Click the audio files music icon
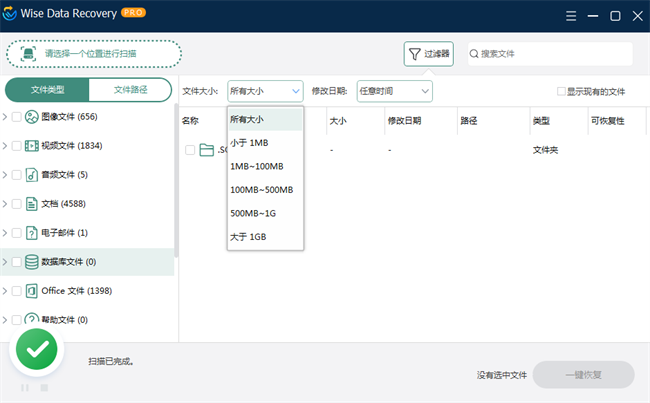Viewport: 650px width, 403px height. click(32, 175)
